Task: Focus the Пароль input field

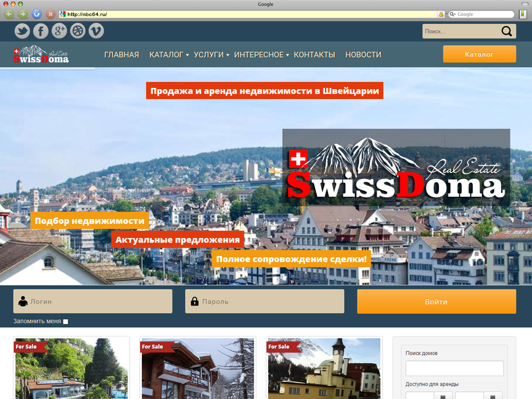Action: 264,301
